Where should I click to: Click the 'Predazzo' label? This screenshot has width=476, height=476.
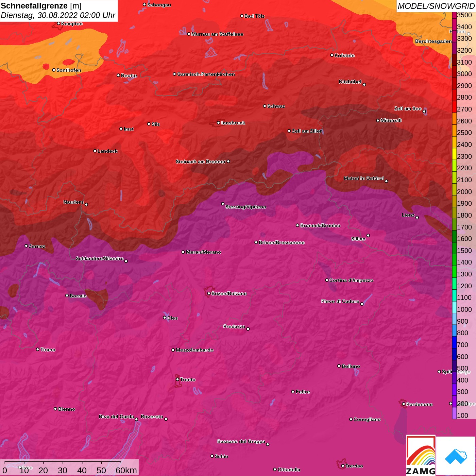point(234,326)
